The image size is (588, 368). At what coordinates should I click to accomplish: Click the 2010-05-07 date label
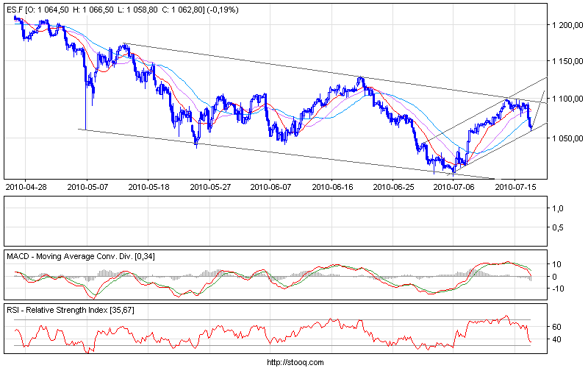[x=87, y=187]
